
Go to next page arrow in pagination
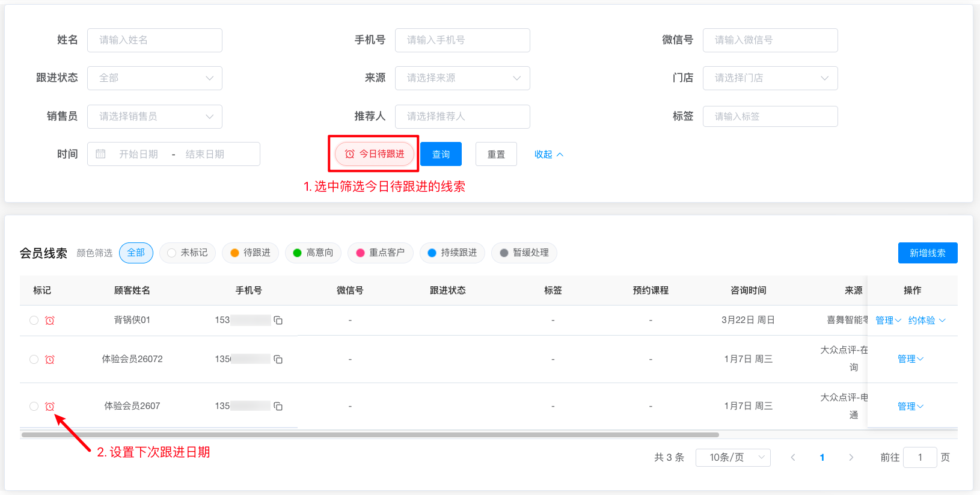click(x=851, y=458)
